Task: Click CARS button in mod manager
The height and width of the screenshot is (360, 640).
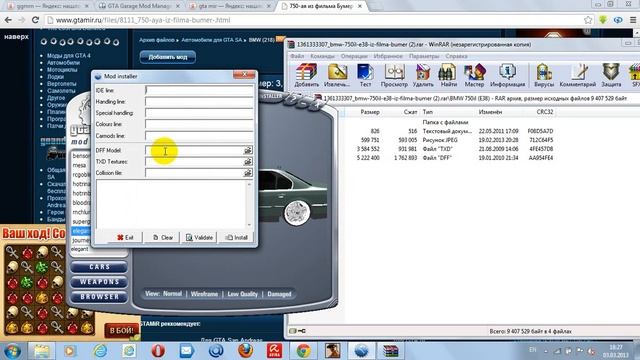Action: coord(99,267)
